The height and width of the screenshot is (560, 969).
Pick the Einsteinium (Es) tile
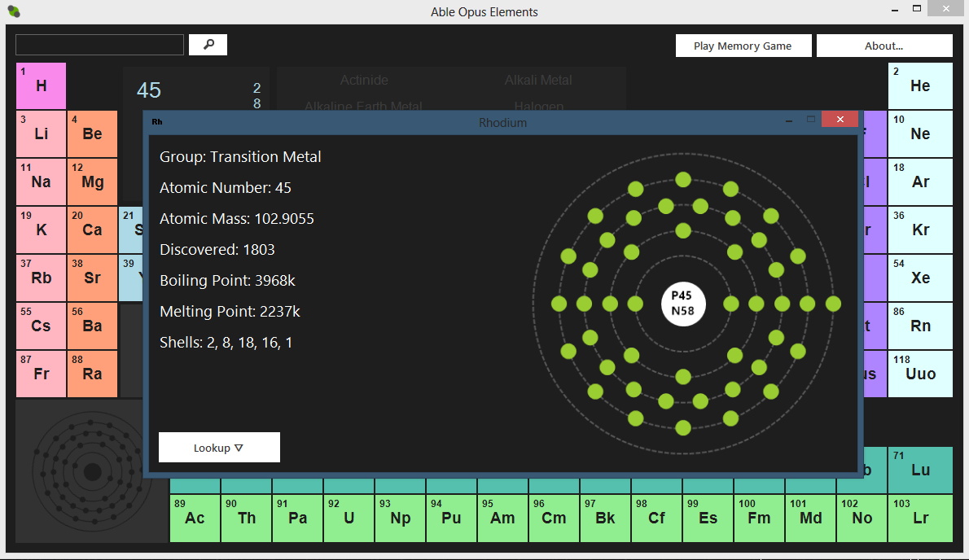point(708,518)
